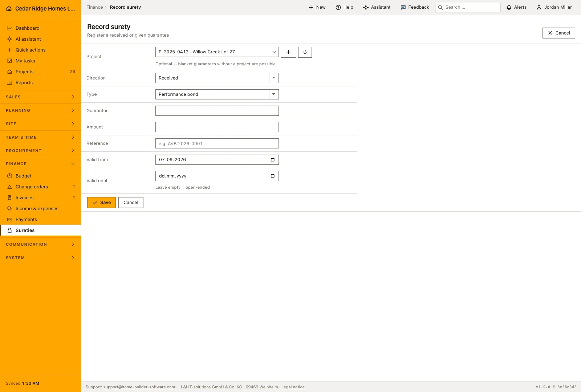Expand the Procurement section
The height and width of the screenshot is (392, 581).
pyautogui.click(x=40, y=151)
